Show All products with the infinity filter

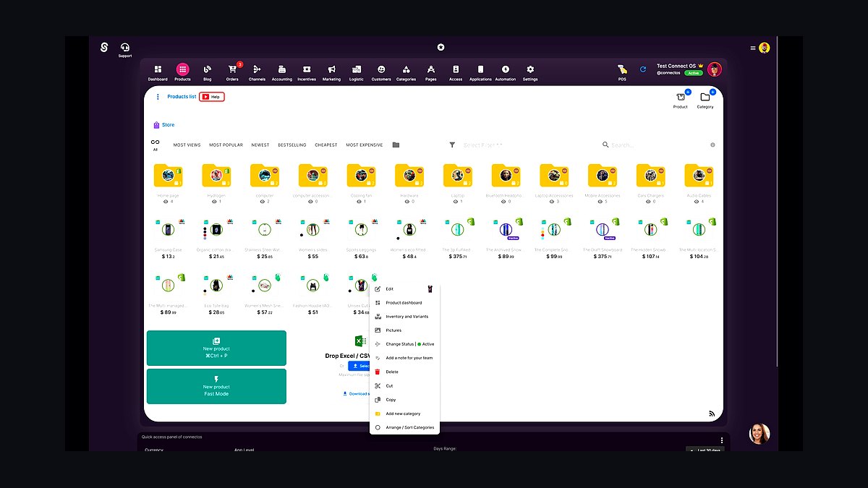click(155, 145)
